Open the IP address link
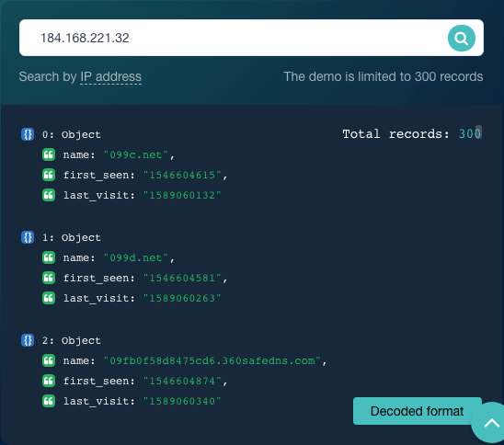The height and width of the screenshot is (445, 504). point(110,77)
